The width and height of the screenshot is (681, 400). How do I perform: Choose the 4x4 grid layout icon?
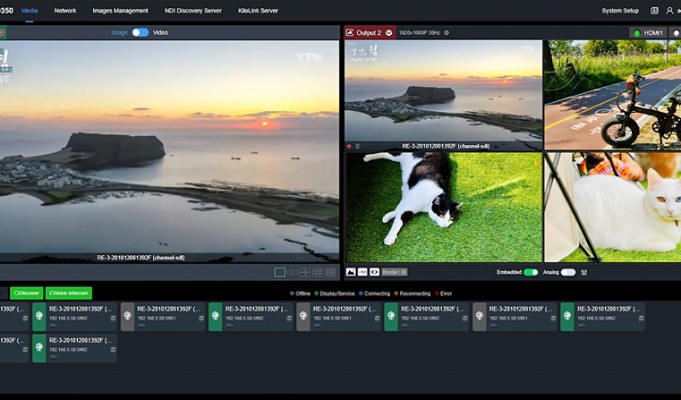(x=331, y=272)
